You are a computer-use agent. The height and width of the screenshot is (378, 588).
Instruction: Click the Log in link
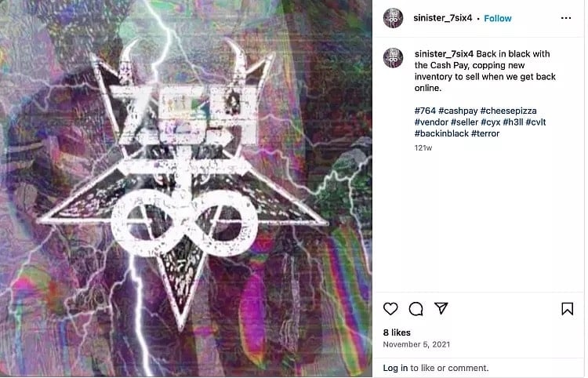click(395, 368)
